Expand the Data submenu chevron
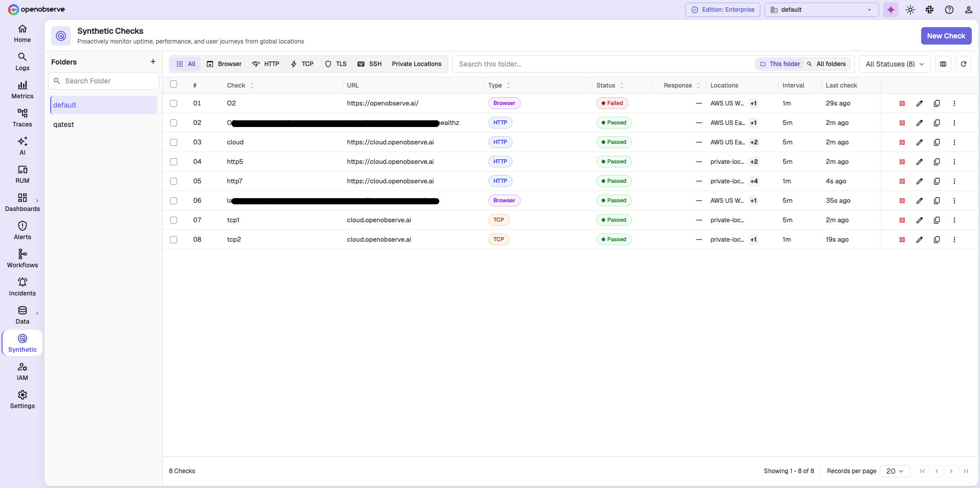This screenshot has height=488, width=980. click(37, 313)
